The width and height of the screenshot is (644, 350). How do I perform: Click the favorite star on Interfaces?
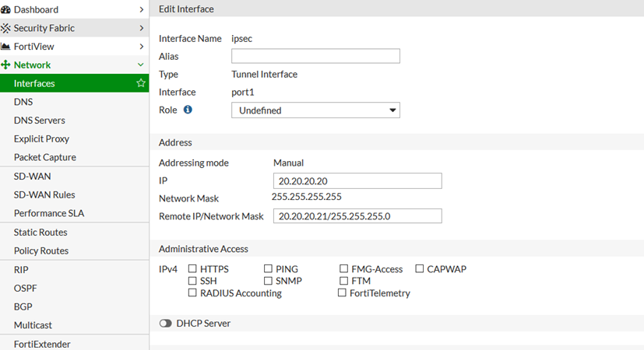tap(141, 83)
